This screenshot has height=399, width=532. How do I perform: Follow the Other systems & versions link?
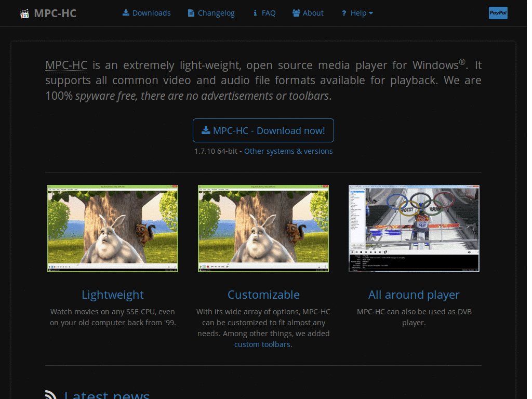[288, 151]
